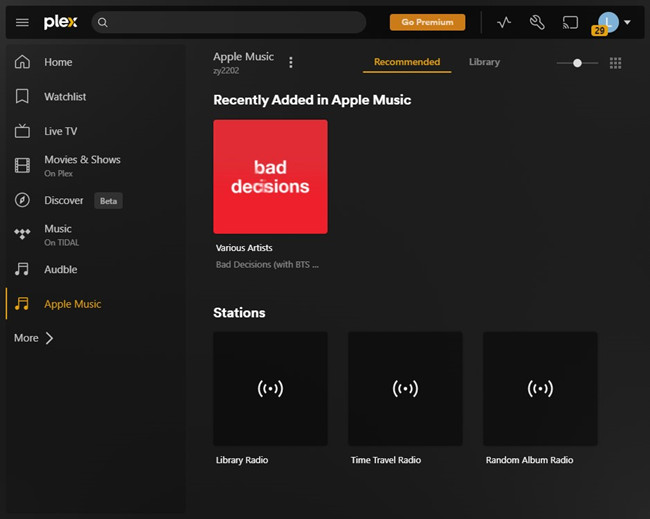Click the Live TV television icon
This screenshot has height=519, width=650.
[x=22, y=131]
